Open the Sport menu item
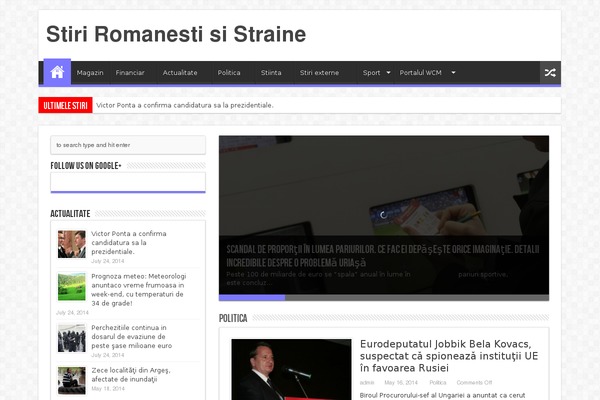 tap(371, 73)
